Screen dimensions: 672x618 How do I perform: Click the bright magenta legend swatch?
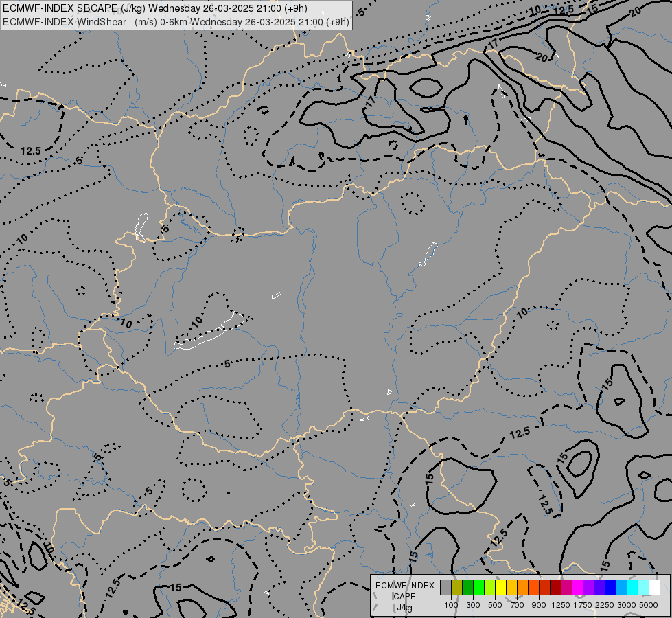pos(578,588)
